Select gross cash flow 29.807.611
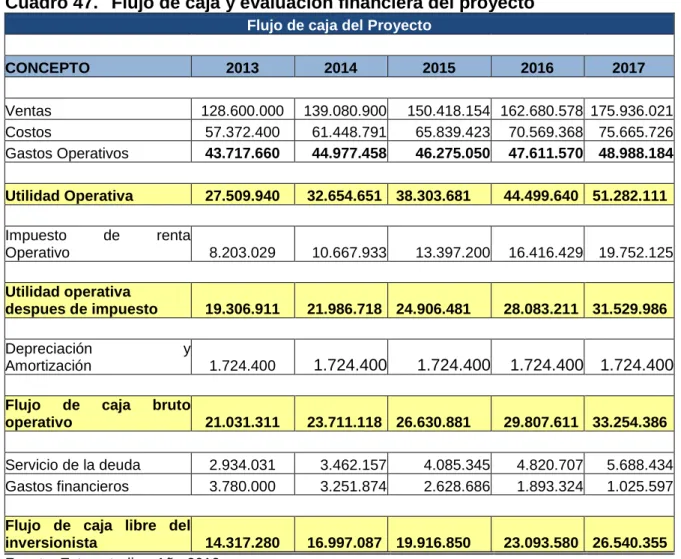The width and height of the screenshot is (681, 559). coord(541,422)
